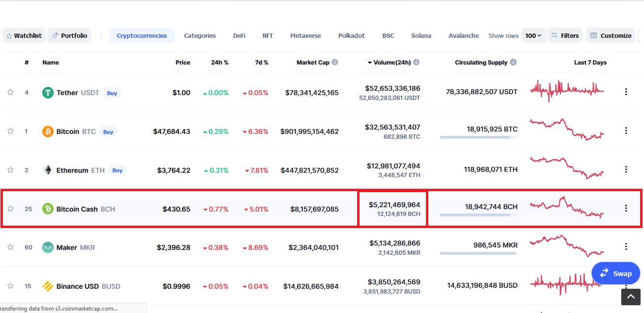Screen dimensions: 644x313
Task: Click the orange Bitcoin logo icon
Action: coord(48,132)
